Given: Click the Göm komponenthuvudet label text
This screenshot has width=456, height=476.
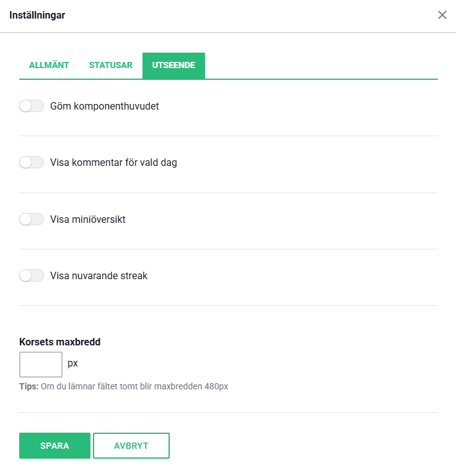Looking at the screenshot, I should click(104, 106).
